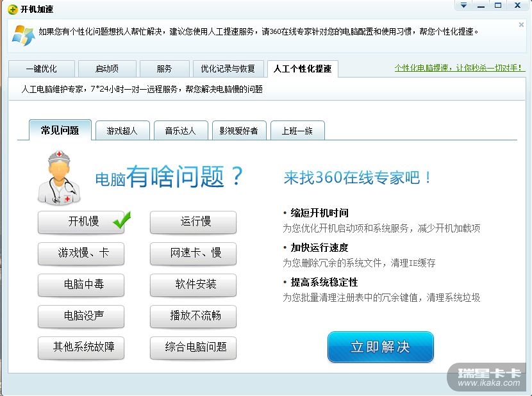Click the 来找360在线专家吧 headline text

point(358,177)
